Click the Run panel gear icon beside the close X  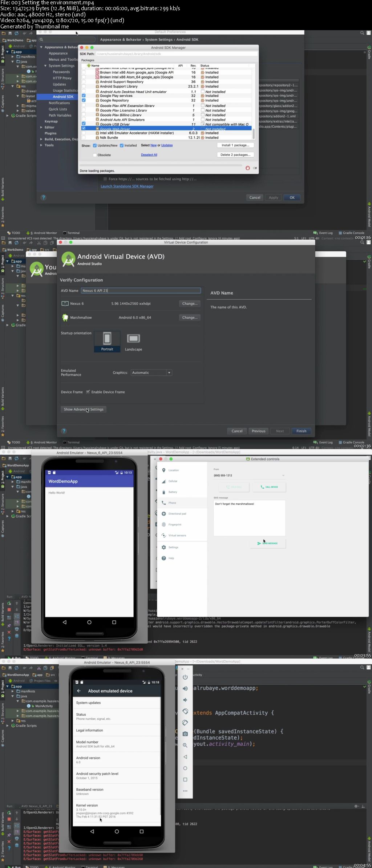click(x=356, y=806)
